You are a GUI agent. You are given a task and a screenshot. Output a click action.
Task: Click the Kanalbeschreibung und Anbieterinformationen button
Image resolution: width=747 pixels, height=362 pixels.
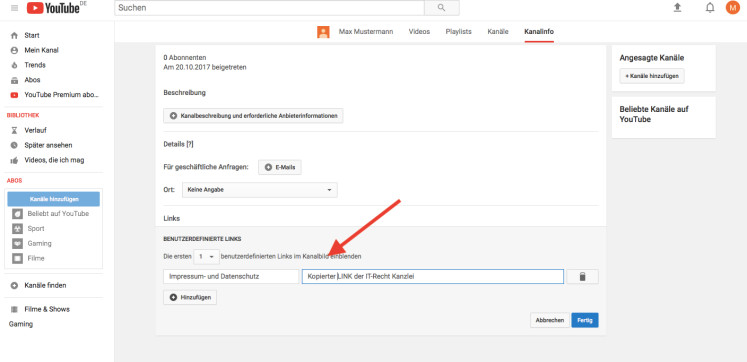pyautogui.click(x=253, y=116)
